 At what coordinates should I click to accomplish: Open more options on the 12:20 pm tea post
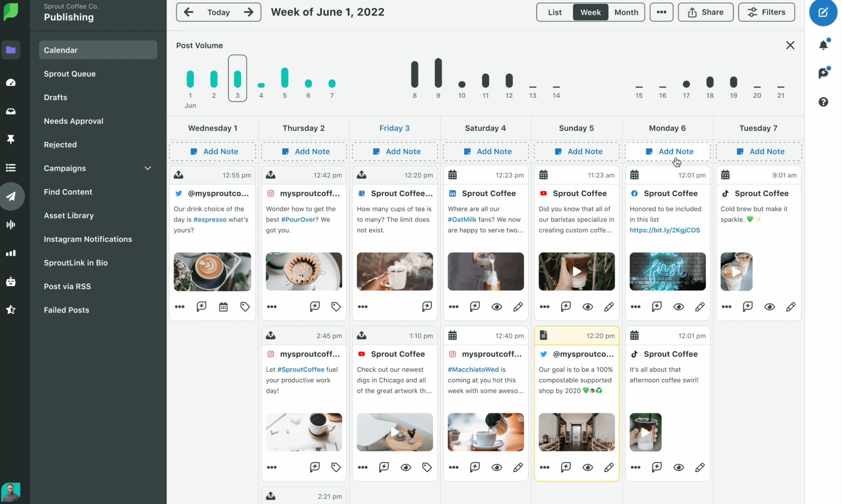362,307
